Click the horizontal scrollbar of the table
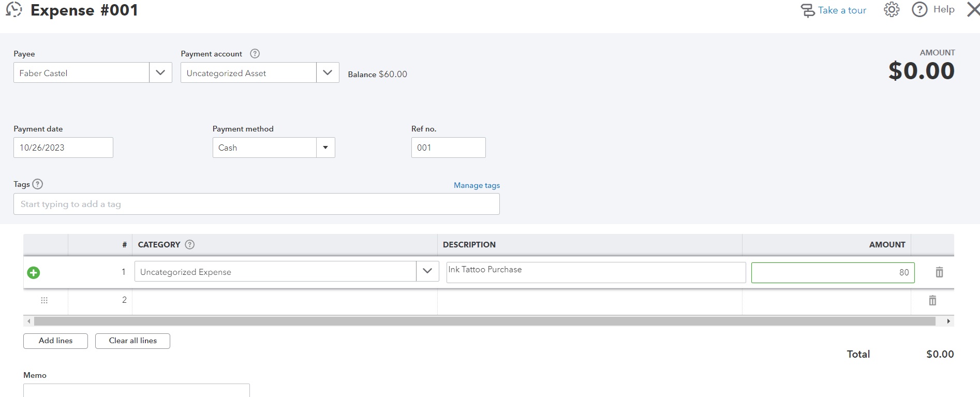 [x=485, y=321]
